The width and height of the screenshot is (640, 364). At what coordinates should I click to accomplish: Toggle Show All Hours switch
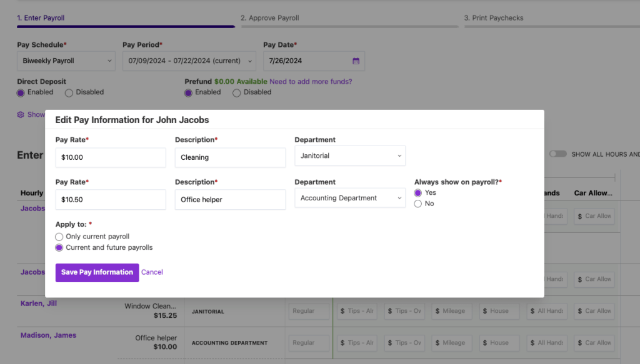558,154
